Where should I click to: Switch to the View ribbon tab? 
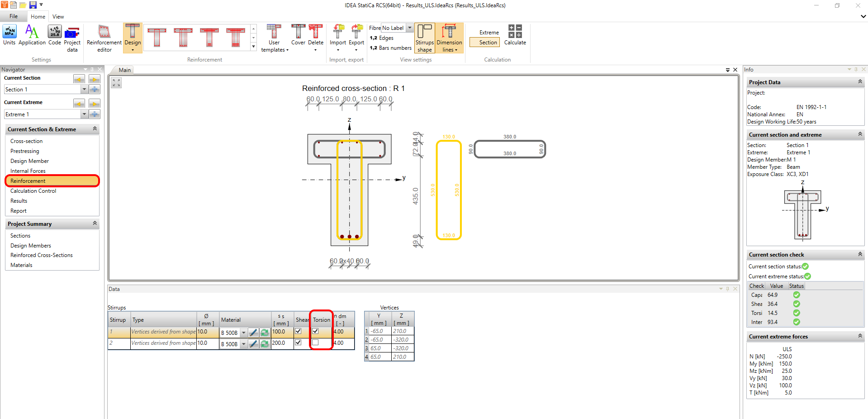57,16
